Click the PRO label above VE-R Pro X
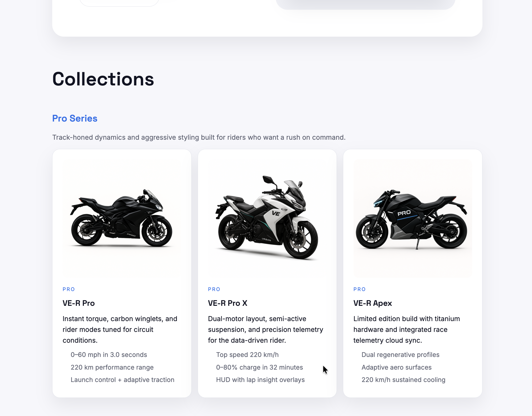532x416 pixels. click(x=214, y=289)
